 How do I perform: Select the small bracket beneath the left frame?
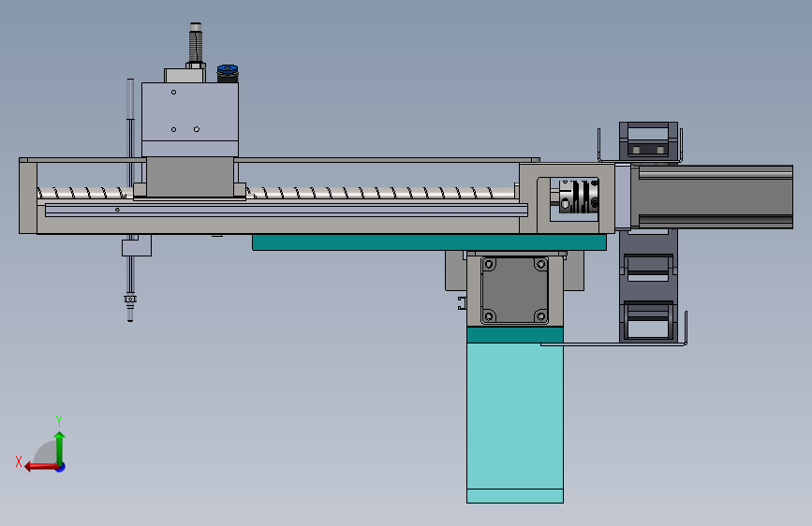coord(137,245)
